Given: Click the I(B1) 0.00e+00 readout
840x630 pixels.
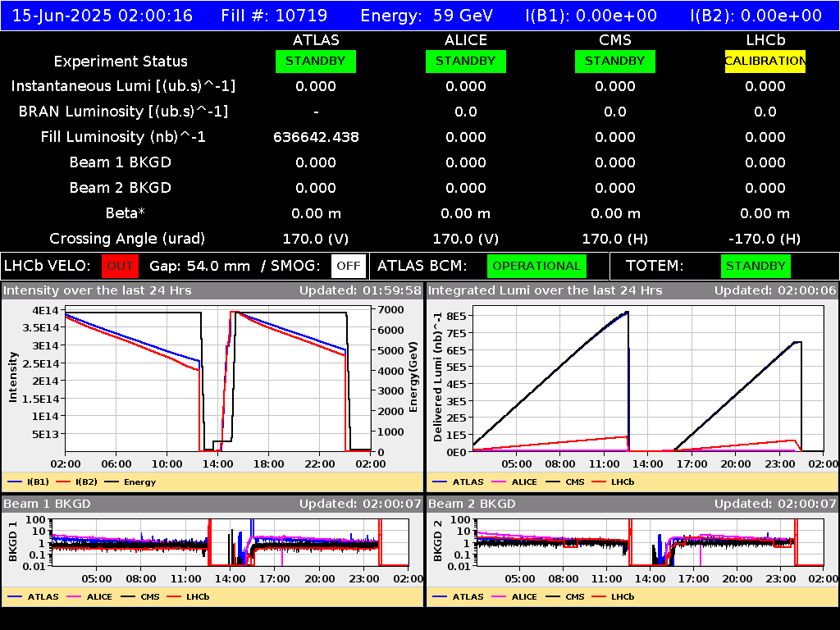Looking at the screenshot, I should 591,15.
